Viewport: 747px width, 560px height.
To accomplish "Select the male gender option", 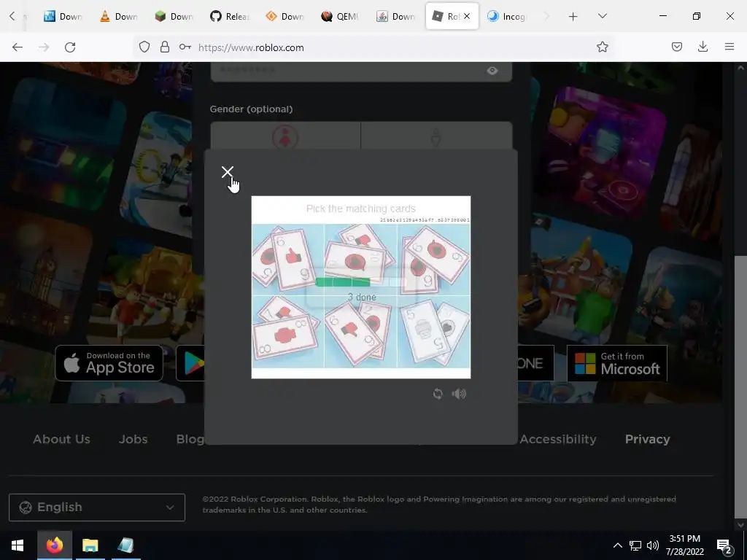I will (436, 136).
